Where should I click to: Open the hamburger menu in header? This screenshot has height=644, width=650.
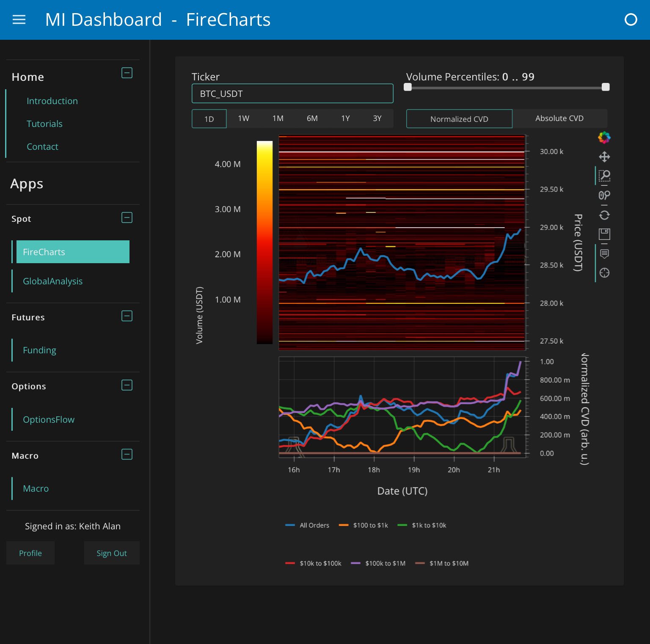coord(19,19)
